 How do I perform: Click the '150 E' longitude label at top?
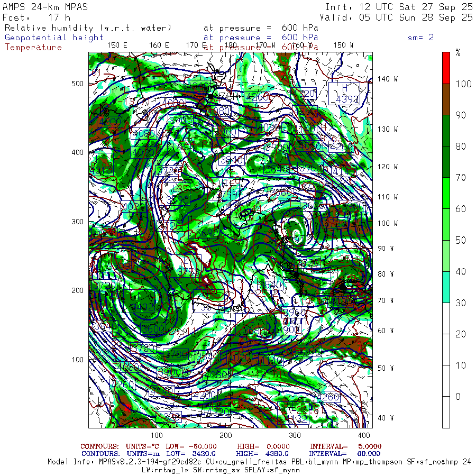[x=117, y=45]
